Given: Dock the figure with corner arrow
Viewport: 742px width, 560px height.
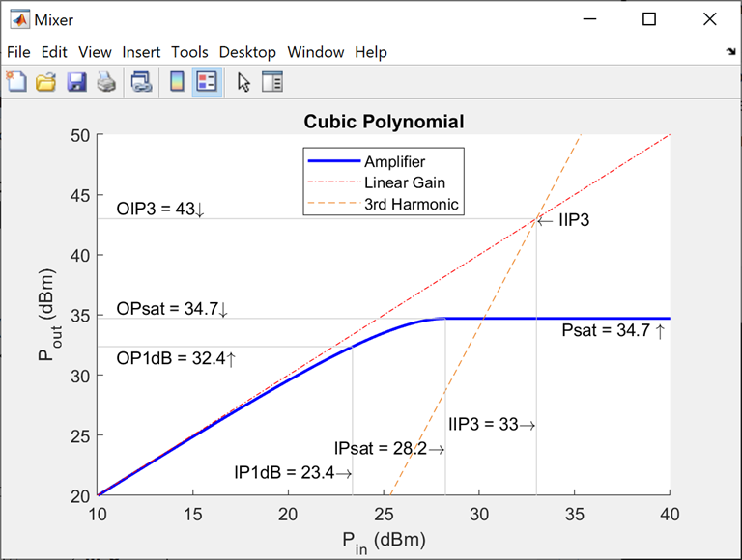Looking at the screenshot, I should (x=731, y=51).
